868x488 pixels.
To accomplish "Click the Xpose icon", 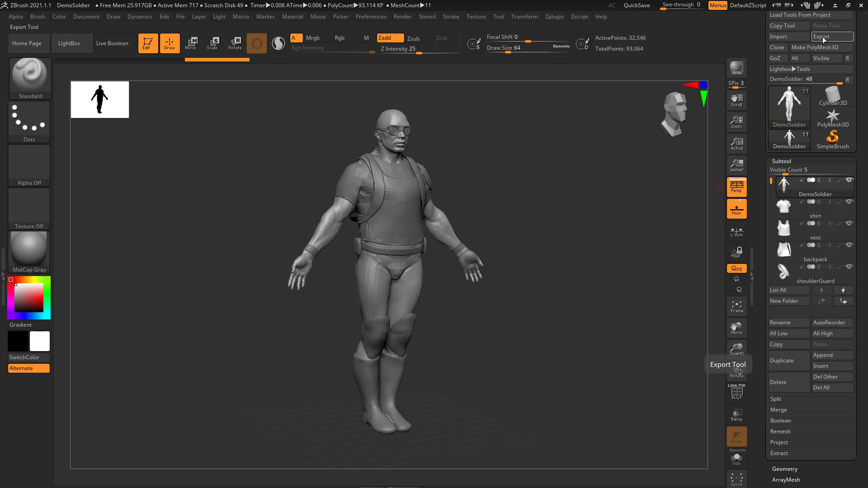I will 736,479.
